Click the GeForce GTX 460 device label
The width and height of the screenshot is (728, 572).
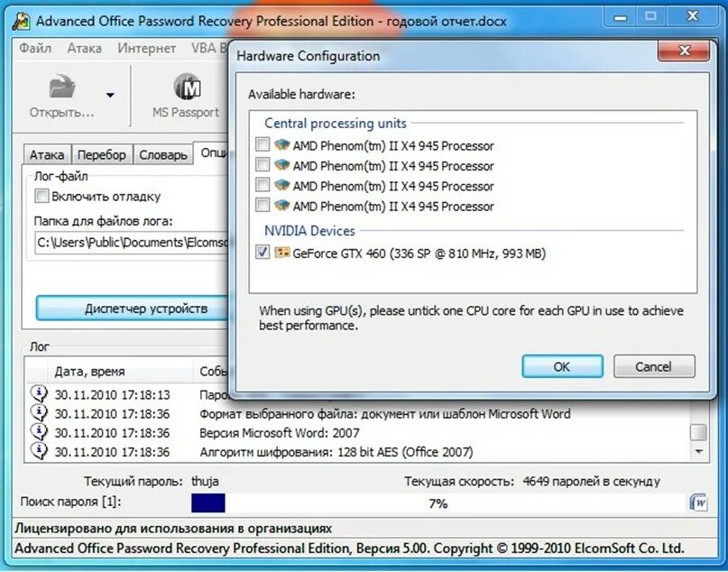point(419,254)
